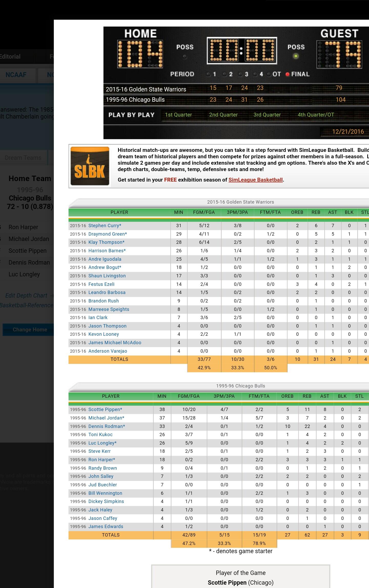Viewport: 369px width, 588px height.
Task: Click the Bulls AST column header
Action: [325, 396]
